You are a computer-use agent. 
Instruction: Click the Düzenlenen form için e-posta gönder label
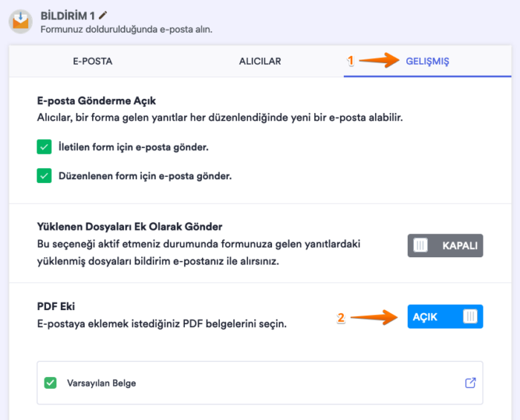146,177
